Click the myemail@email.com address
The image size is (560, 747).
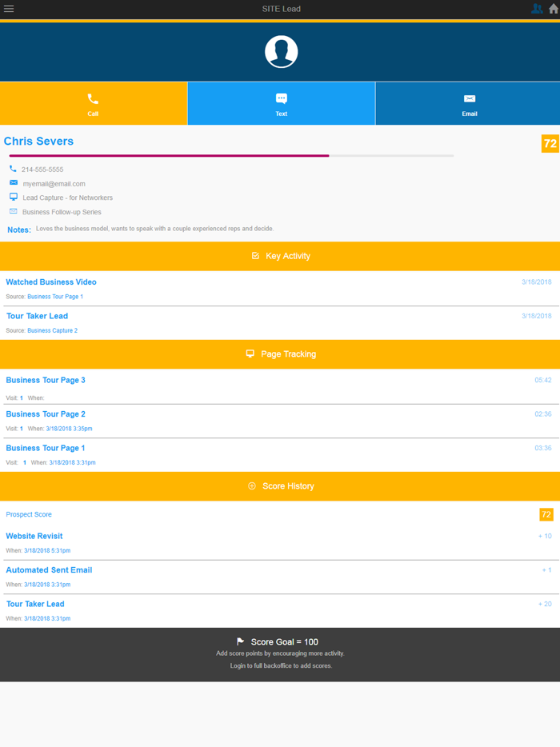(54, 184)
